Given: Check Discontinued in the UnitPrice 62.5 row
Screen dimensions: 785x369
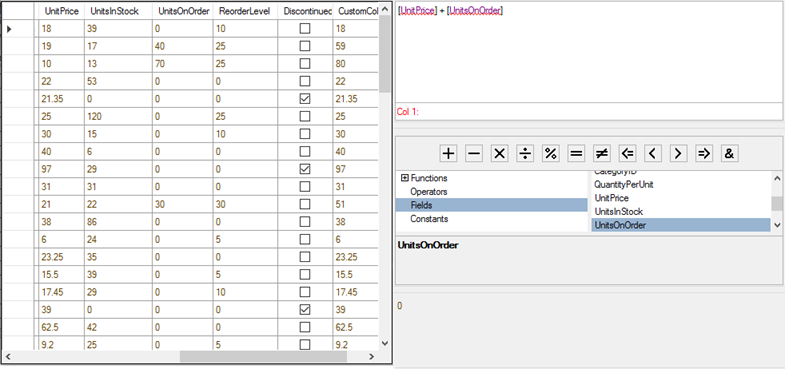Looking at the screenshot, I should pyautogui.click(x=304, y=327).
